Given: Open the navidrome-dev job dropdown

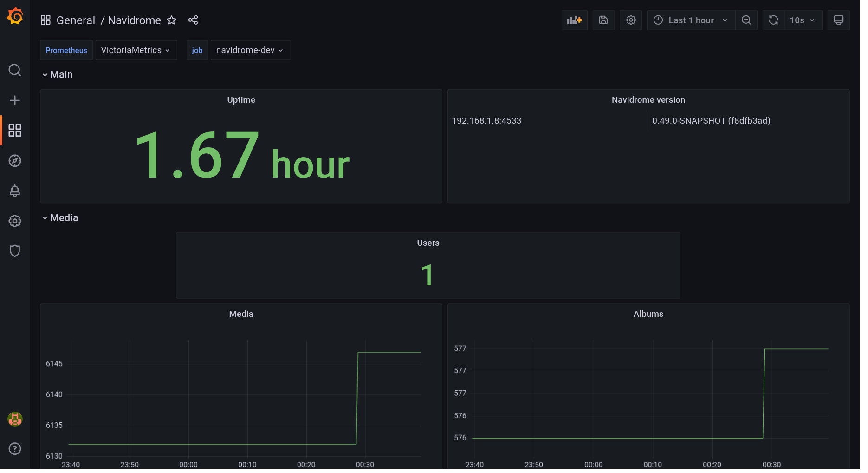Looking at the screenshot, I should tap(250, 50).
